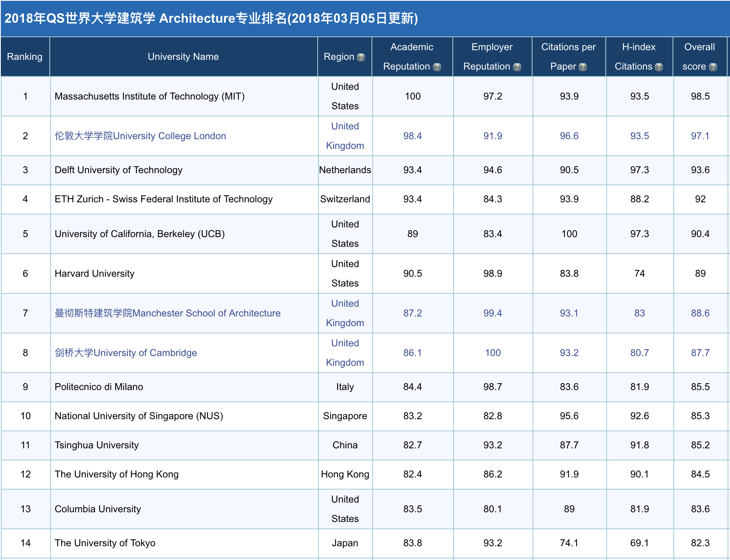Click ranking number 7 cell
Image resolution: width=730 pixels, height=560 pixels.
[25, 313]
